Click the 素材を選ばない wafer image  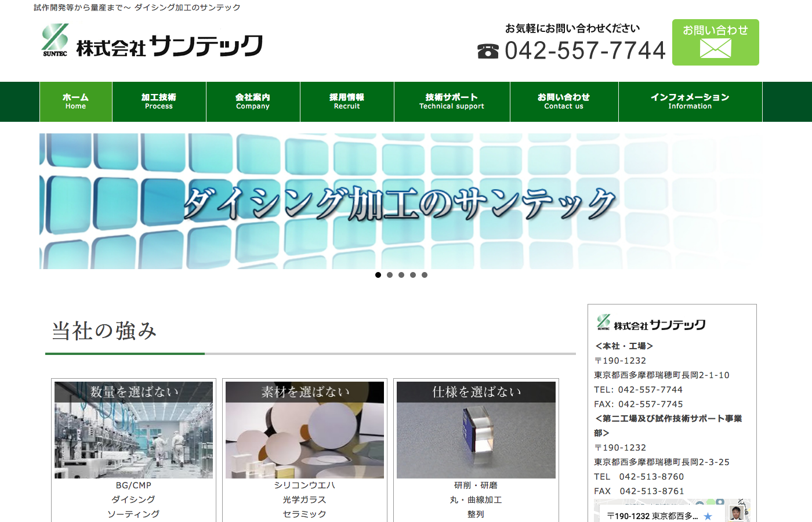[x=304, y=430]
